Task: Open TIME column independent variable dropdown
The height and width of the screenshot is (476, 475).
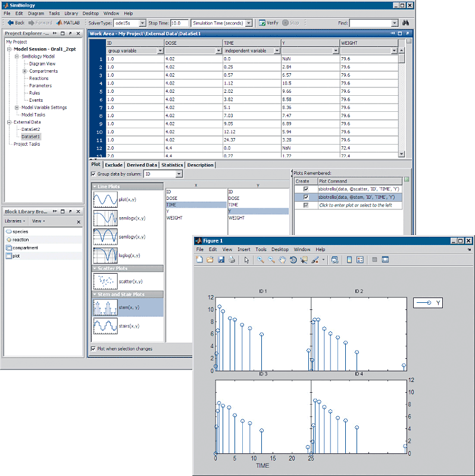Action: pyautogui.click(x=277, y=51)
